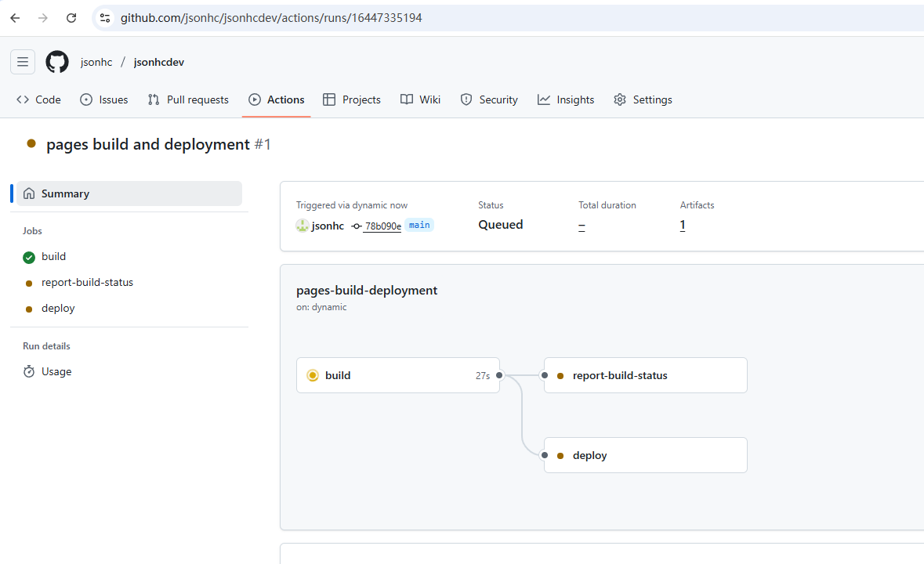This screenshot has height=564, width=924.
Task: Click the shield icon on Security tab
Action: click(x=466, y=99)
